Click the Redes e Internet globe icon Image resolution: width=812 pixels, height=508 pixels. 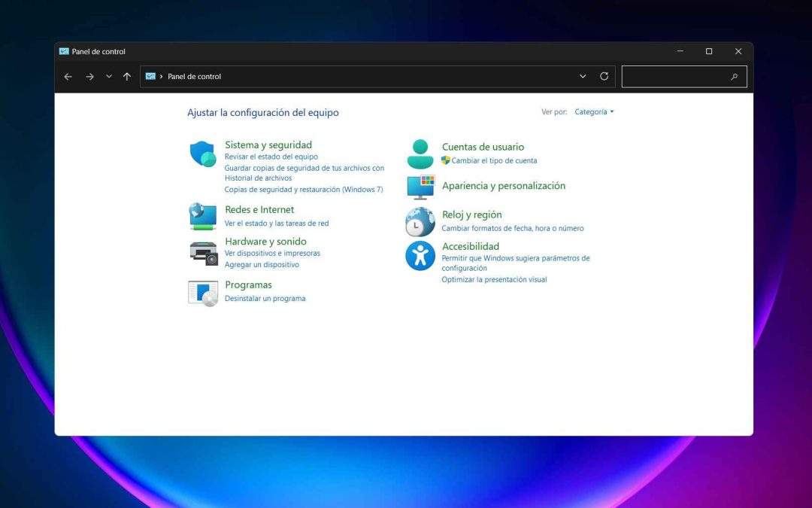[x=203, y=217]
